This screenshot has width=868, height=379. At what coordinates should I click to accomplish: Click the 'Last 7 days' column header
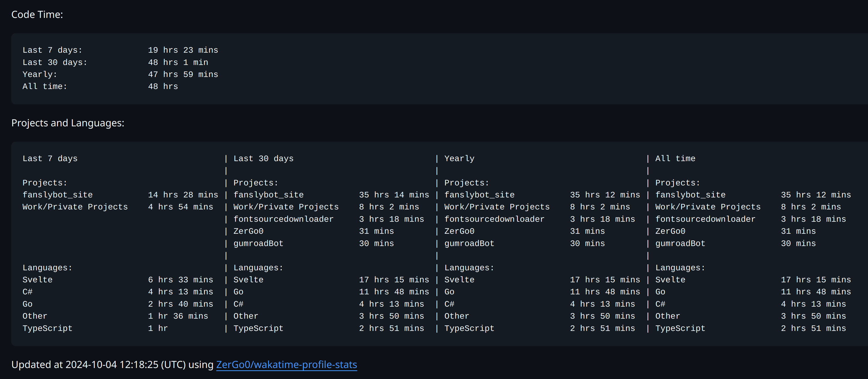click(50, 159)
